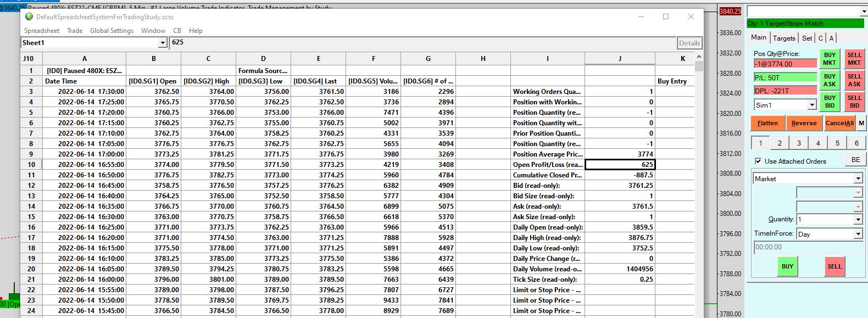Click the formula bar showing 625
The height and width of the screenshot is (318, 868).
coord(423,42)
